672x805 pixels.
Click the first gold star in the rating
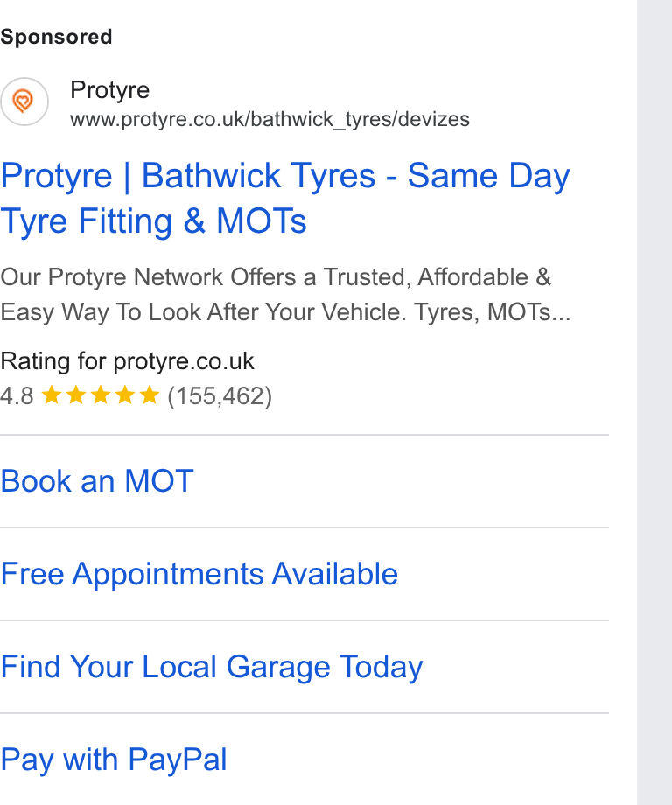click(52, 395)
